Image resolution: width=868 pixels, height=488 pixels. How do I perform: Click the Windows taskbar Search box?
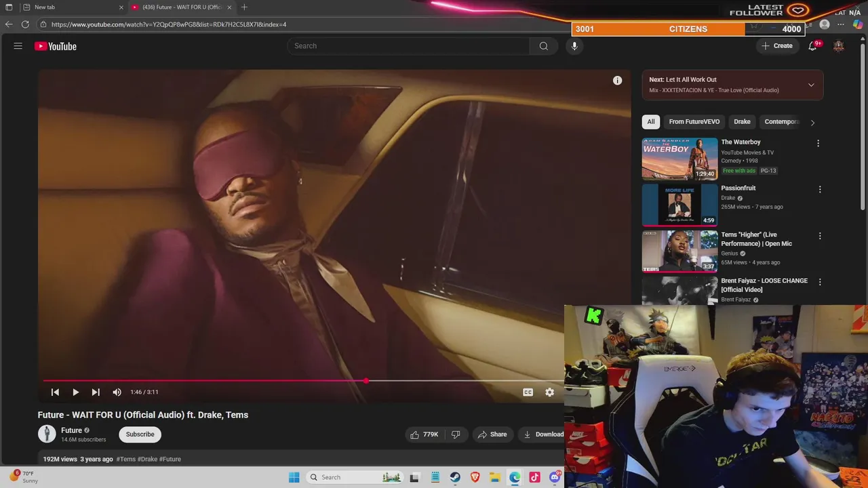coord(354,477)
